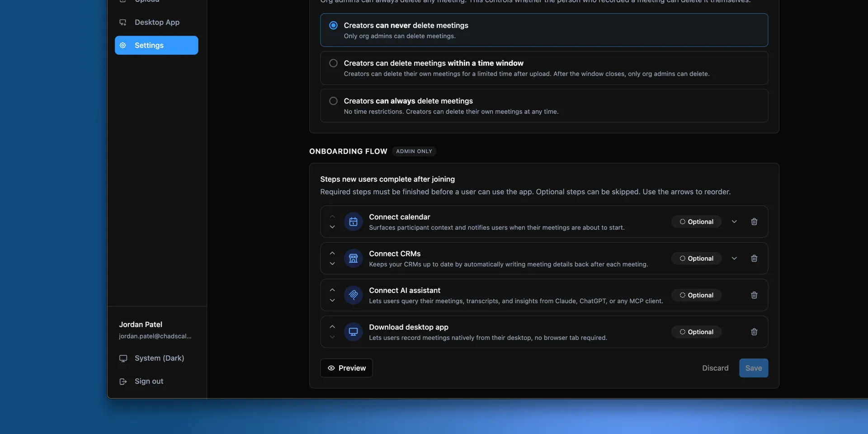The width and height of the screenshot is (868, 434).
Task: Click the jordan.patel email address
Action: pyautogui.click(x=155, y=336)
